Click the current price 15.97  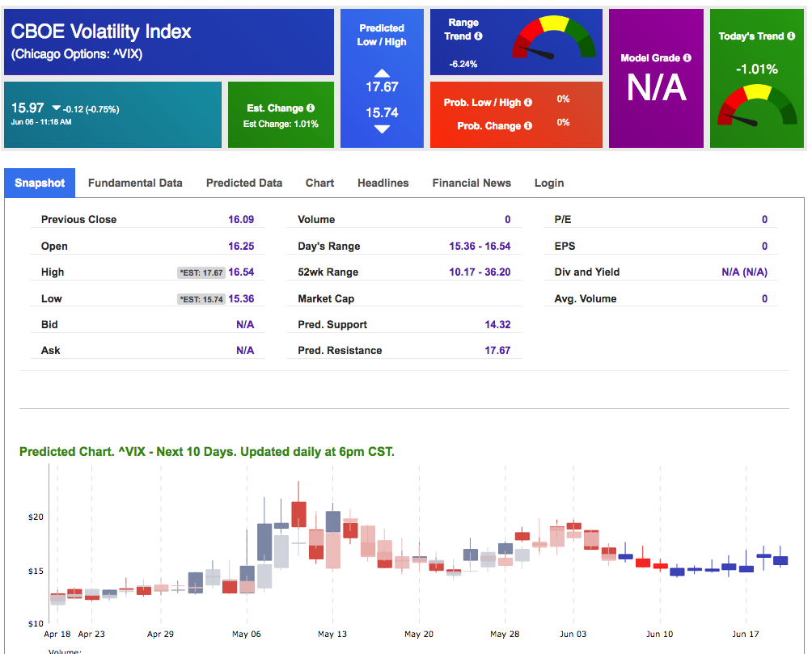(x=27, y=108)
